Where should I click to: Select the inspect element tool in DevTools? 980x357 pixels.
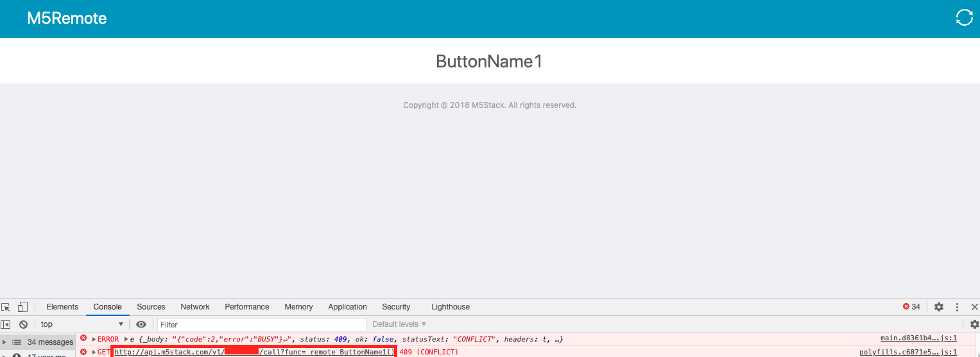click(x=6, y=307)
